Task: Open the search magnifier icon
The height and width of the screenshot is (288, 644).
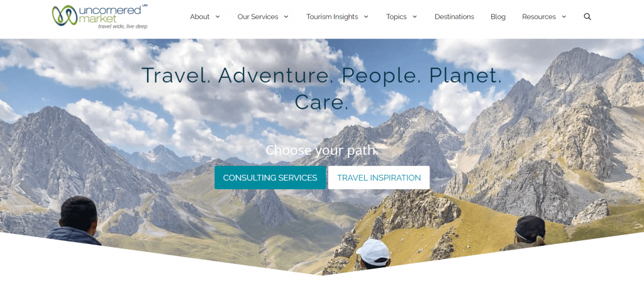Action: (x=587, y=17)
